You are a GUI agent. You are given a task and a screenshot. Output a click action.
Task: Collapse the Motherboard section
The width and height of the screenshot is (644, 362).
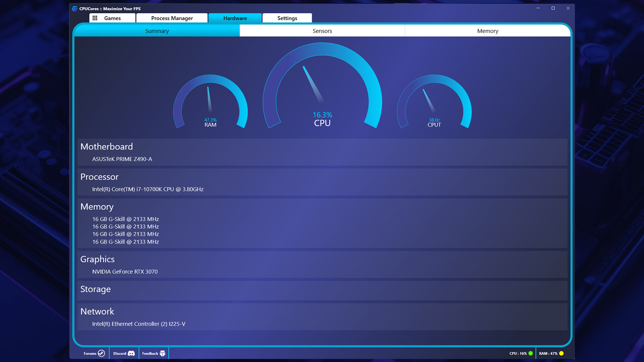pyautogui.click(x=106, y=146)
